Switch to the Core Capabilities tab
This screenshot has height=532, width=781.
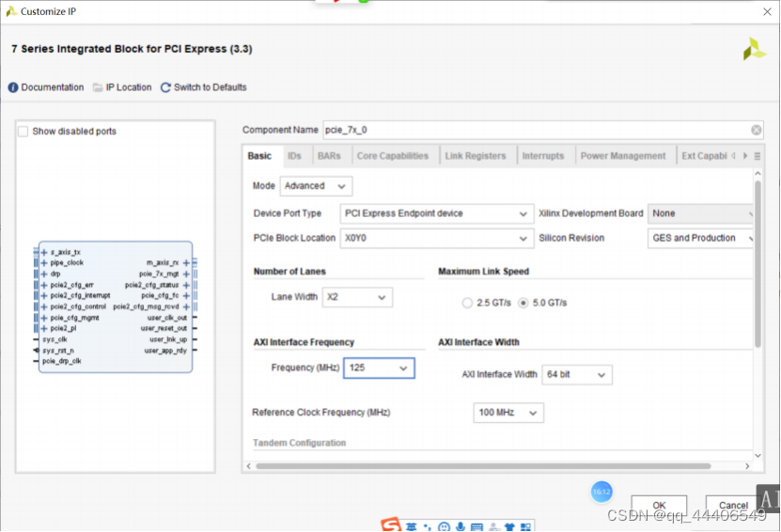393,156
